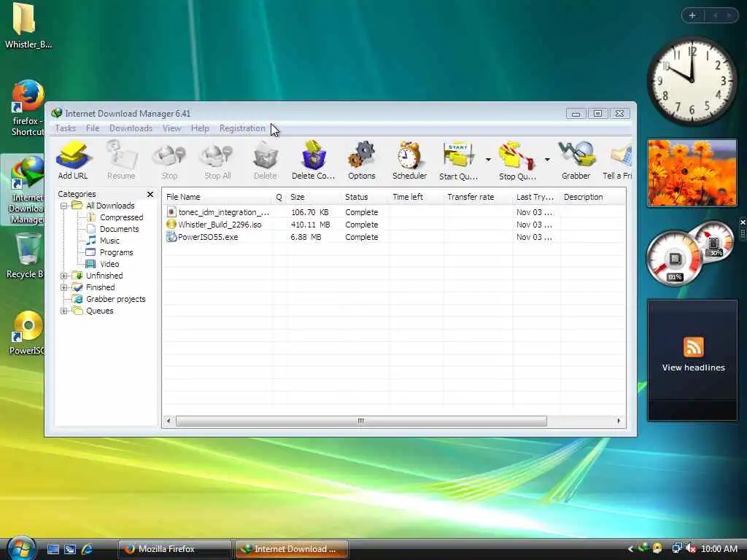Image resolution: width=747 pixels, height=560 pixels.
Task: Select the Programs category
Action: [116, 252]
